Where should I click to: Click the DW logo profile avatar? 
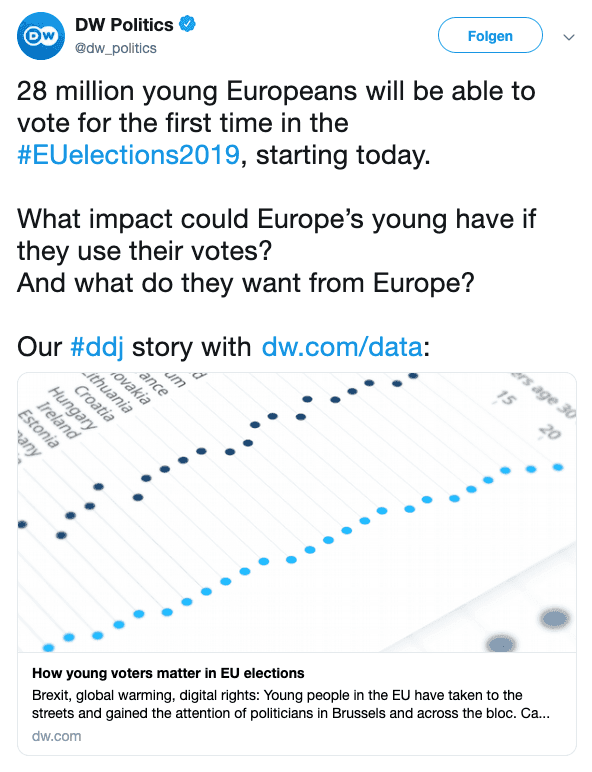pyautogui.click(x=41, y=36)
